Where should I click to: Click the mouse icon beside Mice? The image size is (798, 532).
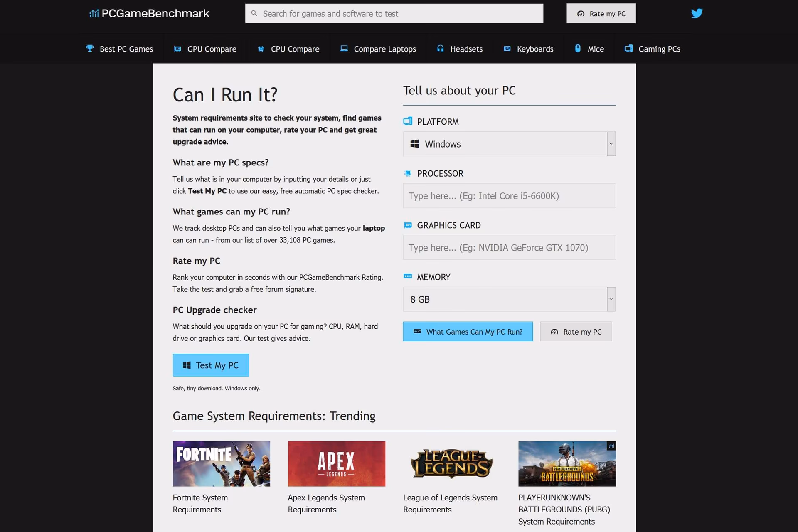click(x=578, y=48)
